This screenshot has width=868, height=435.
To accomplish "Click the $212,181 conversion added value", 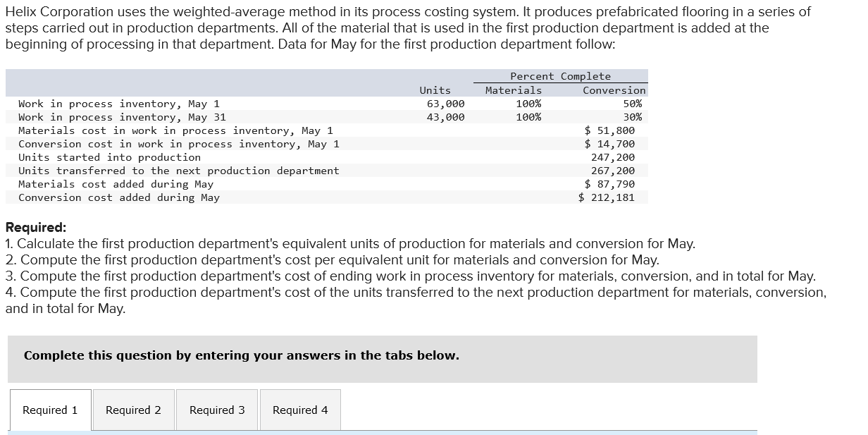I will point(607,197).
